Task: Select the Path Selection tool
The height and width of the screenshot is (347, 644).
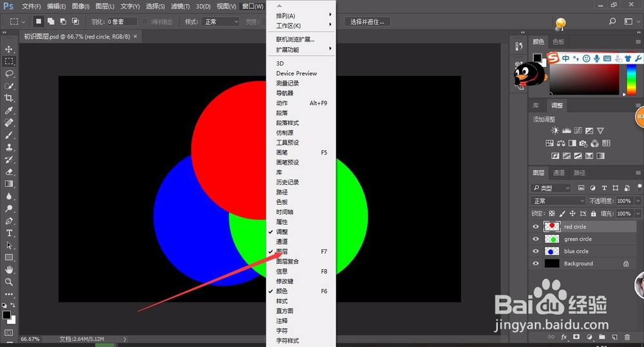Action: tap(8, 245)
